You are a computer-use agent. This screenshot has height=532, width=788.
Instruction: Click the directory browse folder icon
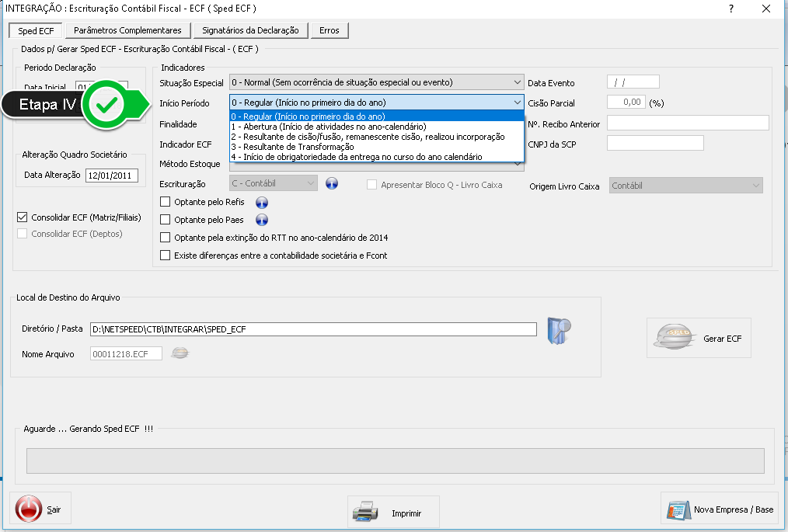[559, 329]
